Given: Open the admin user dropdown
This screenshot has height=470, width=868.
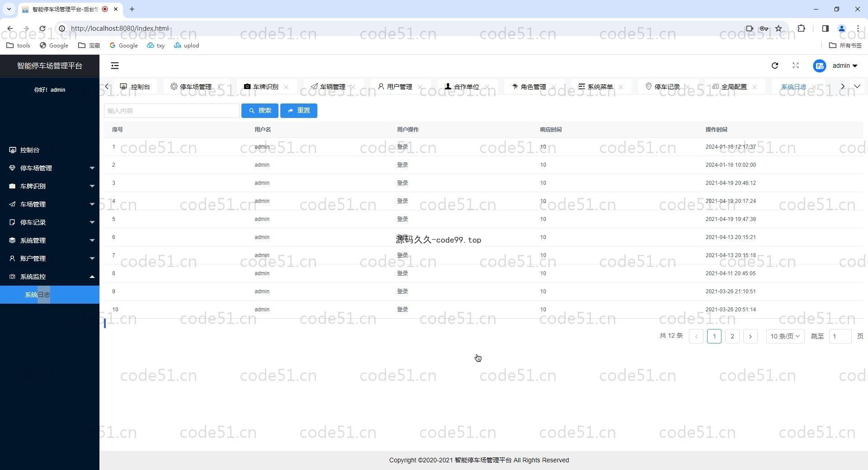Looking at the screenshot, I should [x=845, y=66].
